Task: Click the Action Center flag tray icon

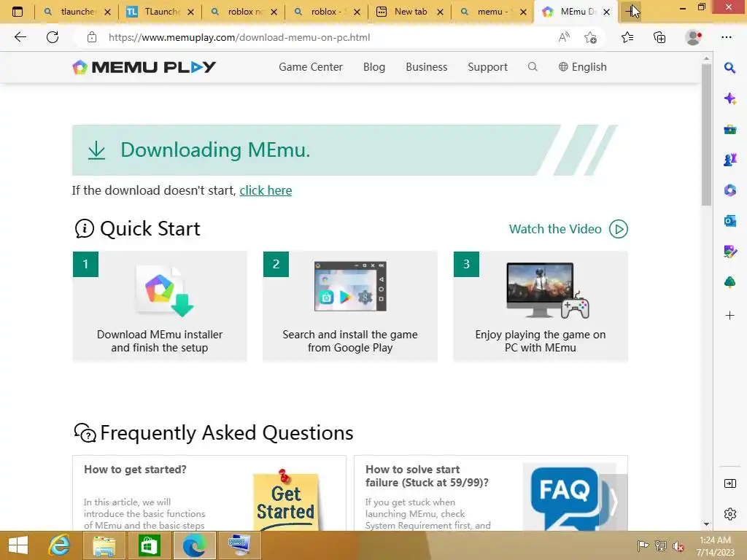Action: pyautogui.click(x=643, y=545)
